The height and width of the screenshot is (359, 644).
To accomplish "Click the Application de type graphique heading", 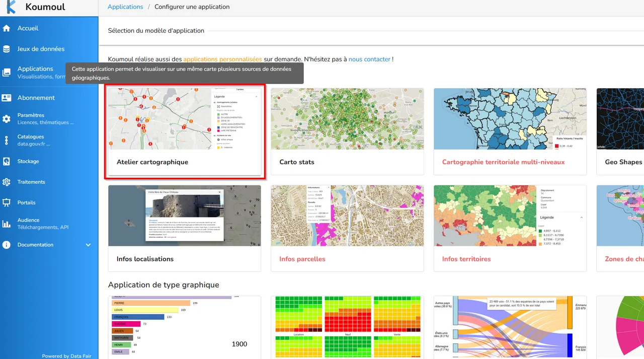I will 164,285.
